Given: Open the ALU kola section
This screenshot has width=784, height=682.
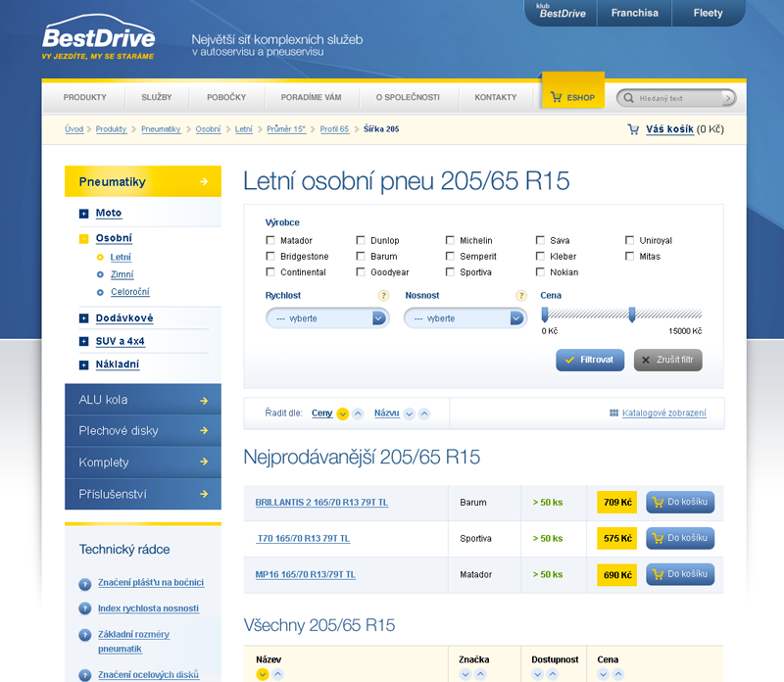Looking at the screenshot, I should [143, 400].
